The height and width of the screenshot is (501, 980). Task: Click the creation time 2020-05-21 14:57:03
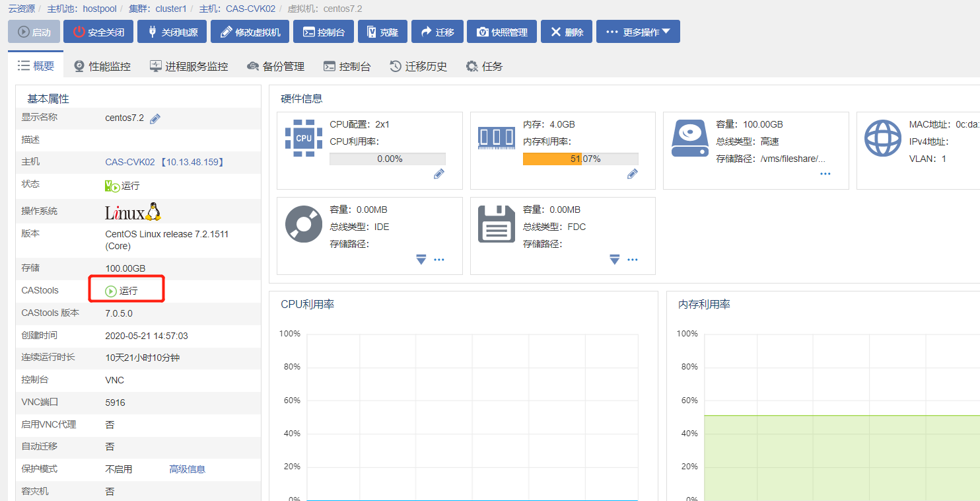pyautogui.click(x=147, y=336)
